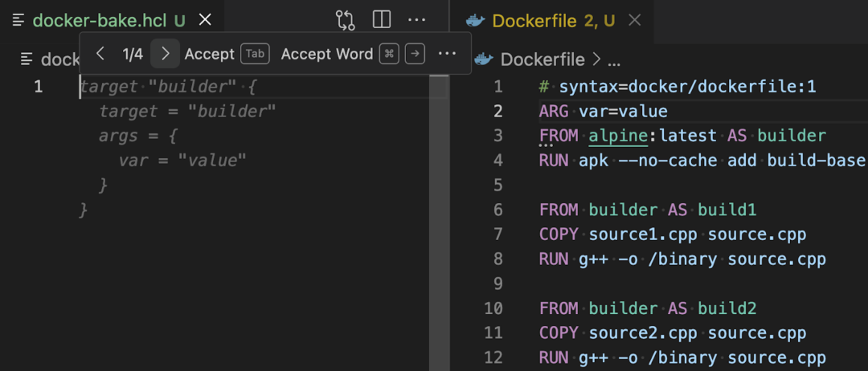Split the editor to the right
868x371 pixels.
(x=382, y=20)
